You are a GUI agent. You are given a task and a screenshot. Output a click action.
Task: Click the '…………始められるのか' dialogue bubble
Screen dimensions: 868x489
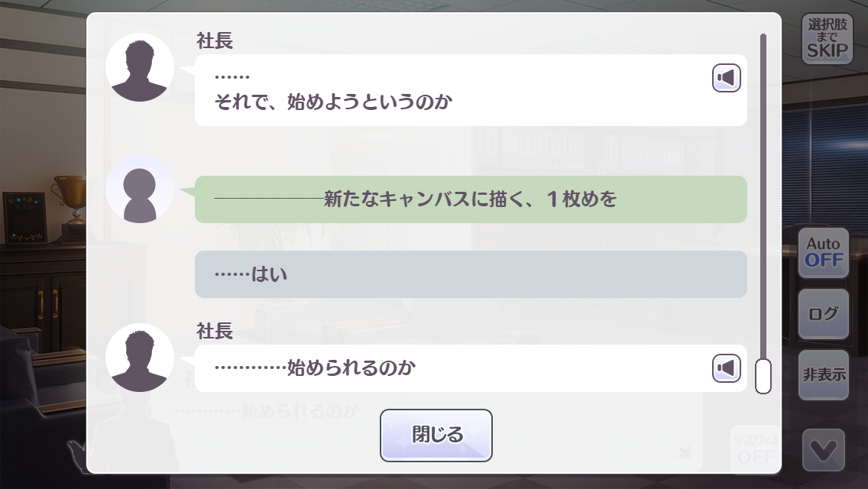pyautogui.click(x=471, y=368)
